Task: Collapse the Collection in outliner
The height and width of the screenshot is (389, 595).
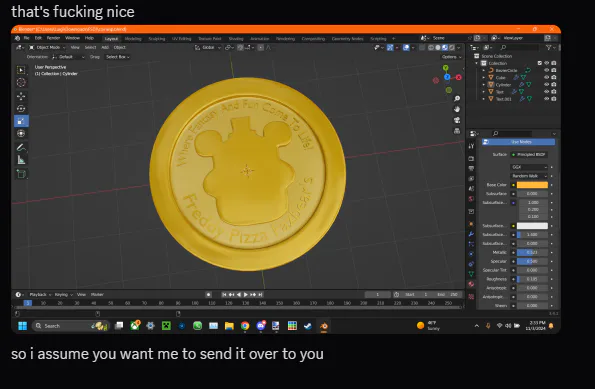Action: click(x=477, y=63)
